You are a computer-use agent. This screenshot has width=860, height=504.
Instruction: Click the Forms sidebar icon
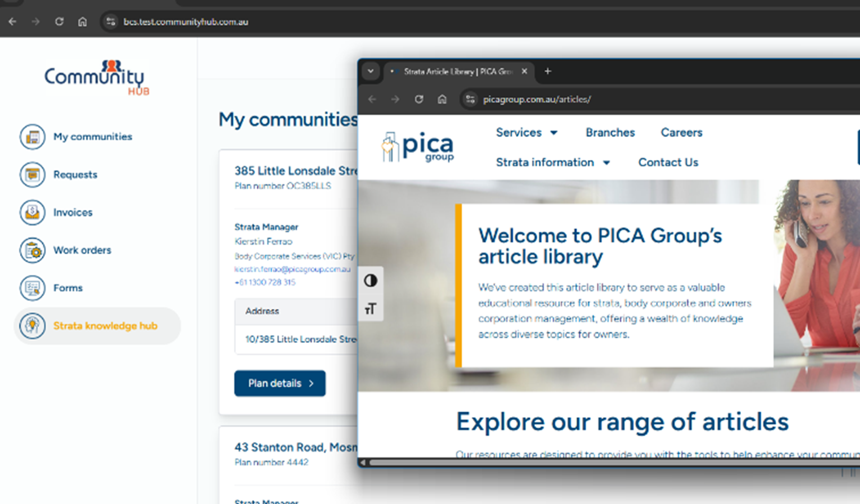point(33,288)
